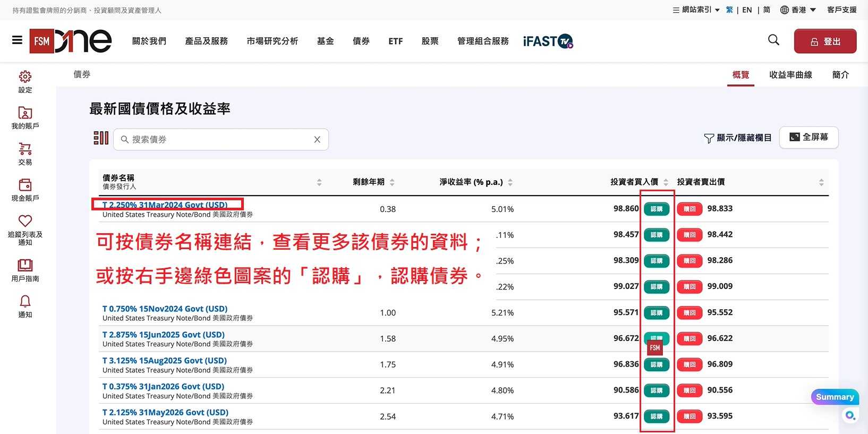This screenshot has width=868, height=434.
Task: Open bond T 3.125% 15Aug2025 Govt (USD)
Action: tap(165, 361)
